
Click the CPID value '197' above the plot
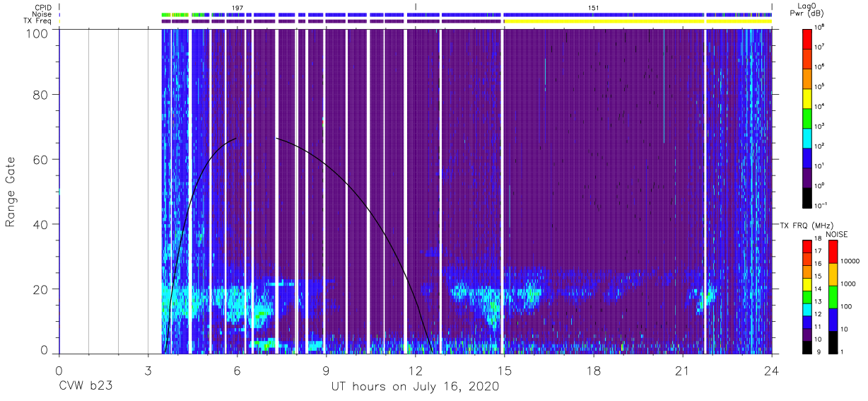[237, 7]
